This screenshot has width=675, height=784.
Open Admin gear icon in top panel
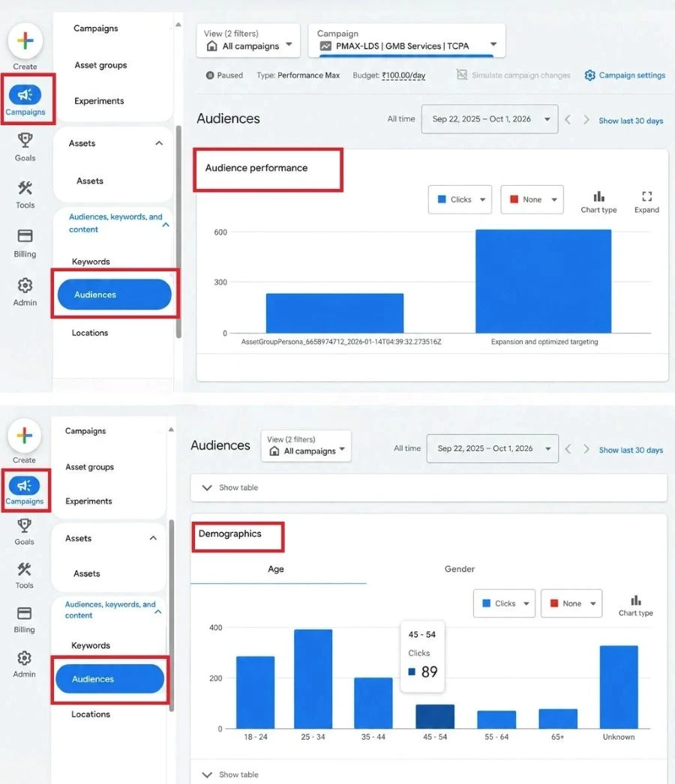pos(25,285)
